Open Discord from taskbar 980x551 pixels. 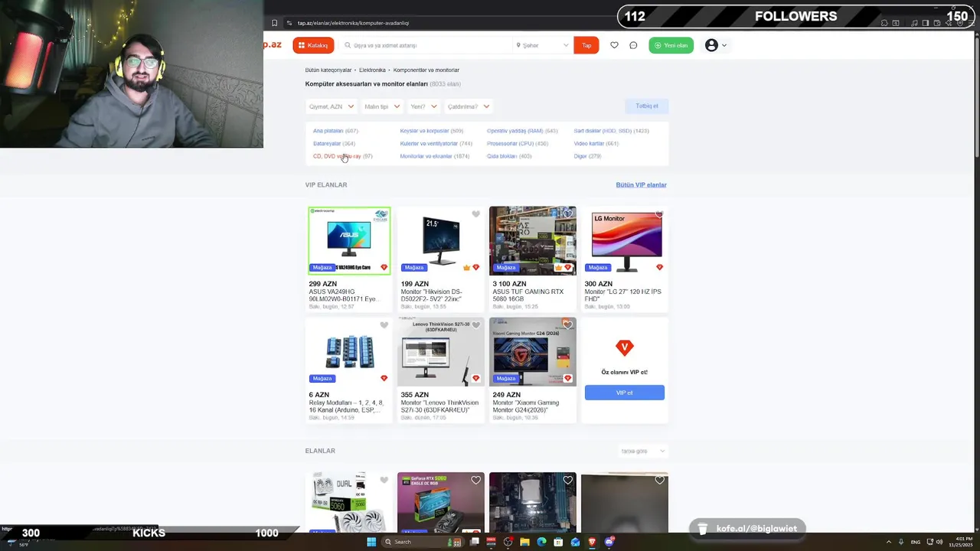point(609,542)
